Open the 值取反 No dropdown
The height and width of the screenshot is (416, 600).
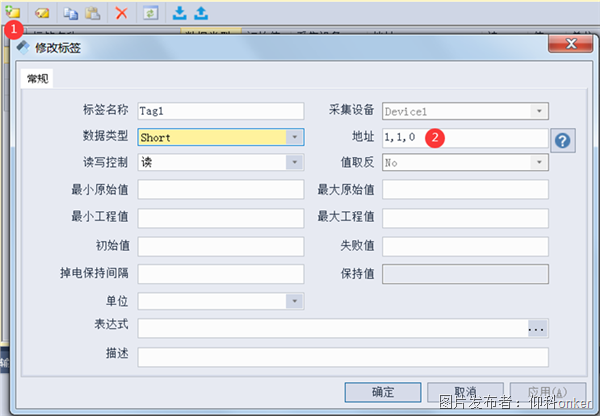[x=539, y=162]
